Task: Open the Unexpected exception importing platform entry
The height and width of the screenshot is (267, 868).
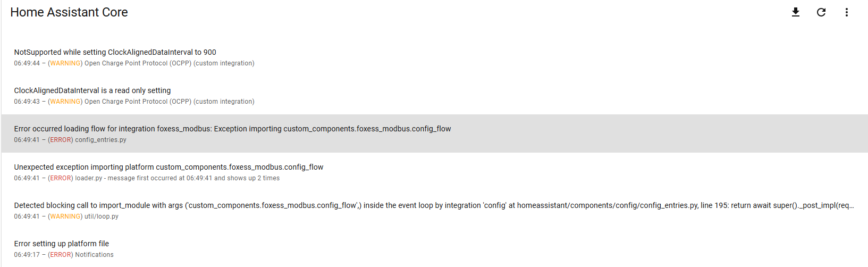Action: click(168, 167)
